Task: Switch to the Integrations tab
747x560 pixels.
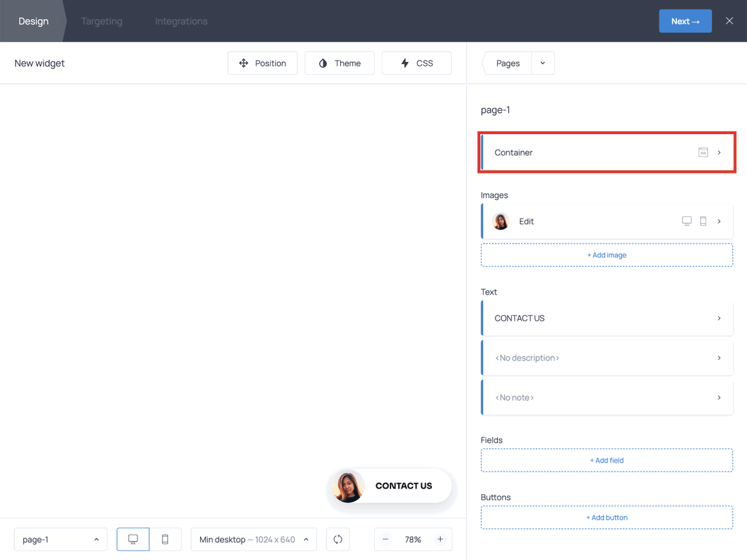Action: pos(181,20)
